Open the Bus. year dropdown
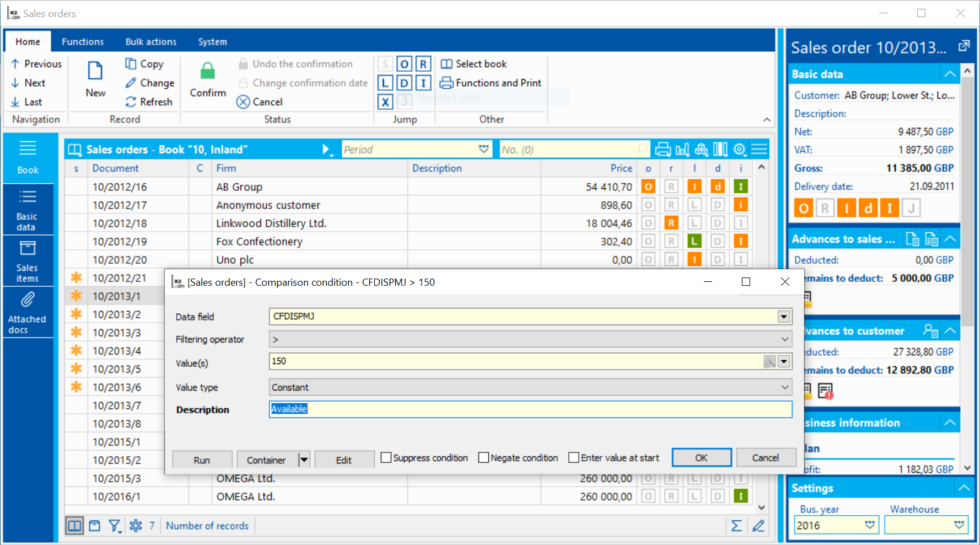 click(870, 525)
